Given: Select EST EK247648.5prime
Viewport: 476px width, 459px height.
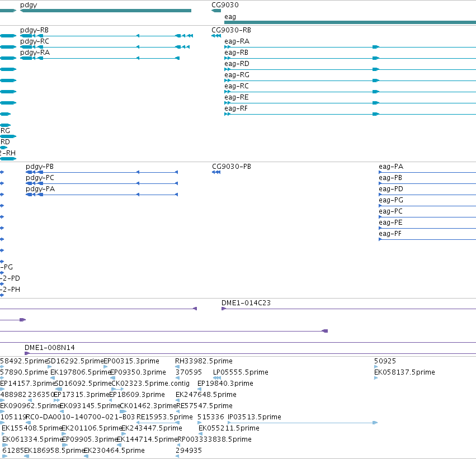Looking at the screenshot, I should click(206, 395).
